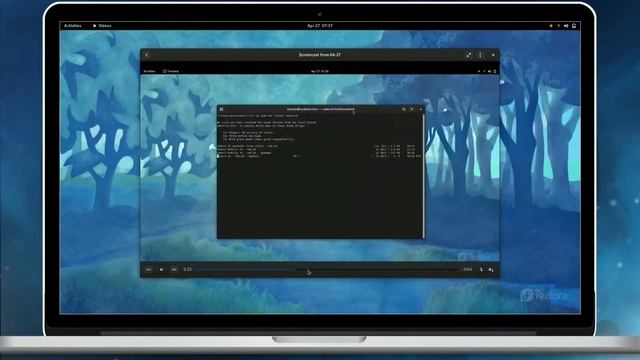Click the orange screen recording indicator
The image size is (640, 360).
[551, 26]
